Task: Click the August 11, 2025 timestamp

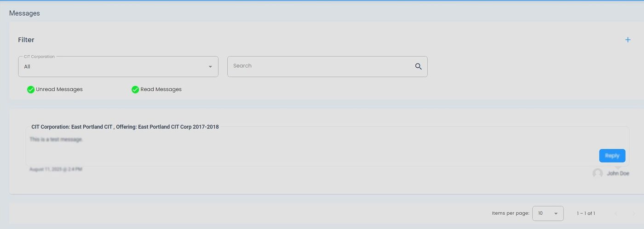Action: pyautogui.click(x=56, y=169)
